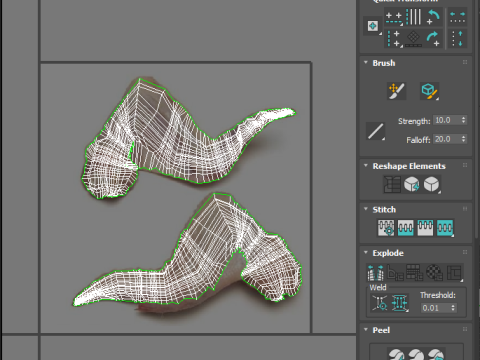Grab the Explode rollout grip handle
Viewport: 480px width, 360px height.
coord(465,252)
